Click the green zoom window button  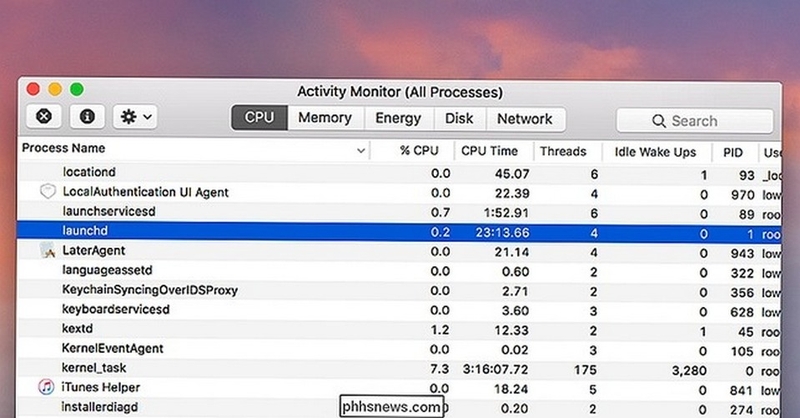[x=77, y=89]
